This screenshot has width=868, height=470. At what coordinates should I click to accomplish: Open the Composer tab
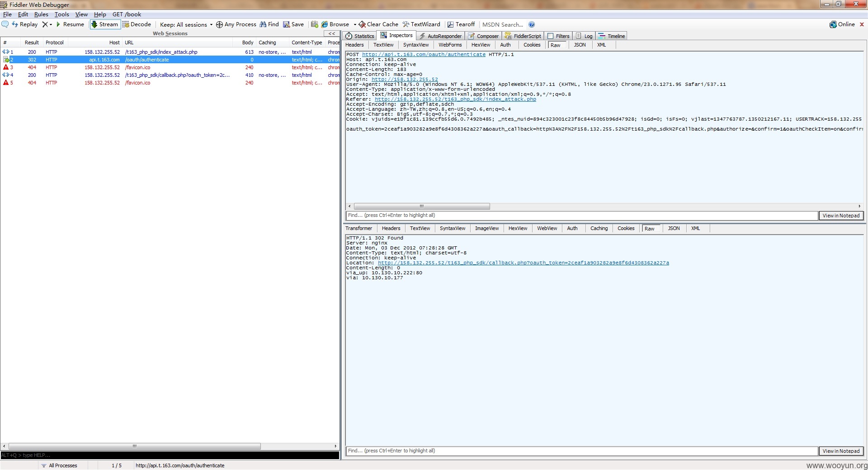click(483, 36)
